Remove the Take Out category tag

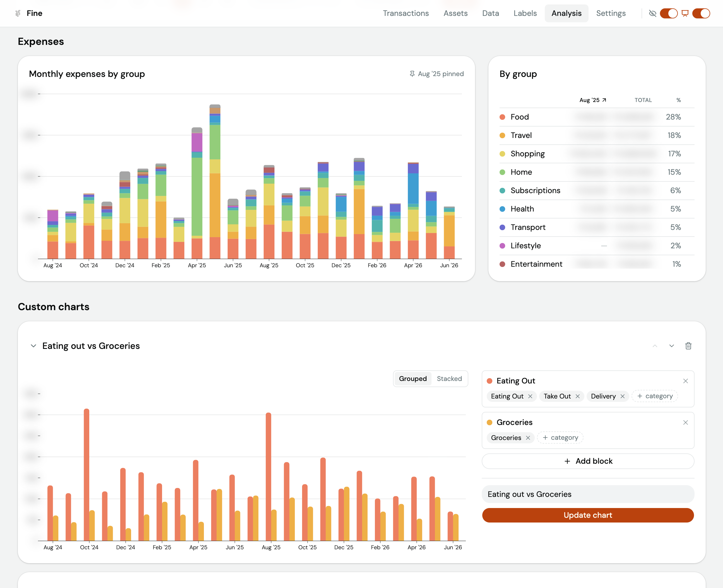[x=578, y=396]
